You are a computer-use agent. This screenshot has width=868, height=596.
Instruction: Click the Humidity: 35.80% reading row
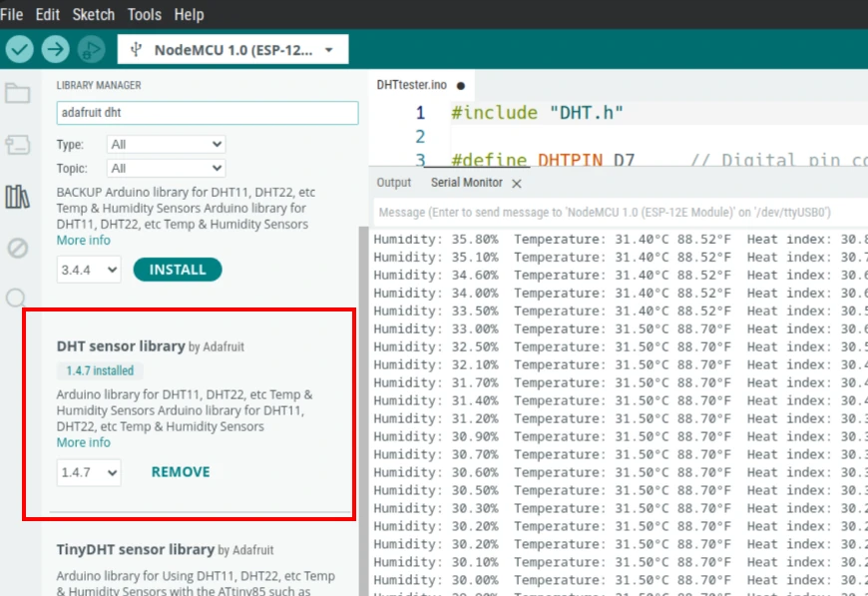coord(620,240)
